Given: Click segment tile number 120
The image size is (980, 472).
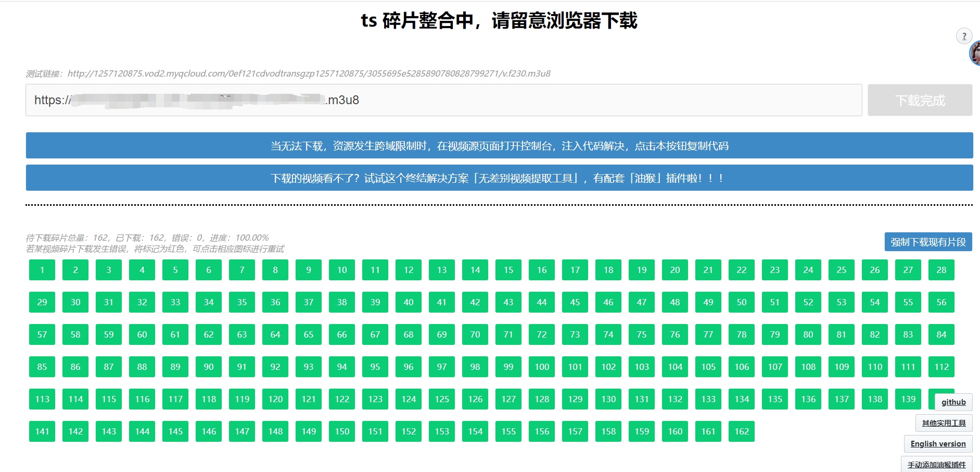Looking at the screenshot, I should pos(275,399).
